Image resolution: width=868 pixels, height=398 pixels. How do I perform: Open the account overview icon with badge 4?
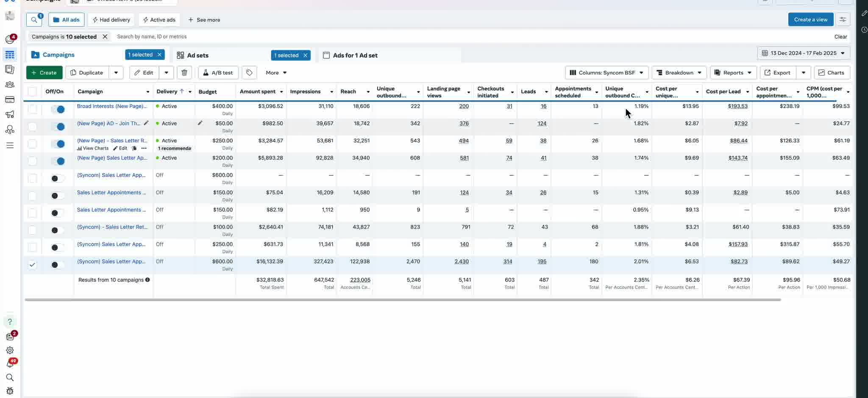(x=10, y=39)
